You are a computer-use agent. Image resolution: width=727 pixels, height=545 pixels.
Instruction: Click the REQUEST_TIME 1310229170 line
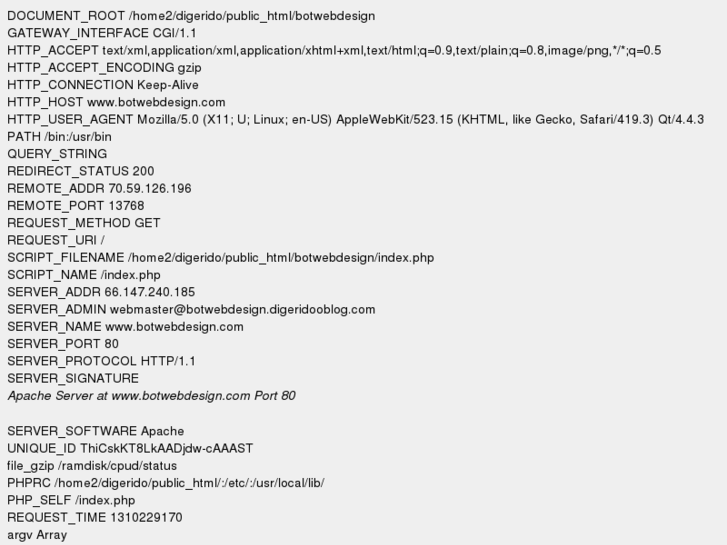[95, 518]
